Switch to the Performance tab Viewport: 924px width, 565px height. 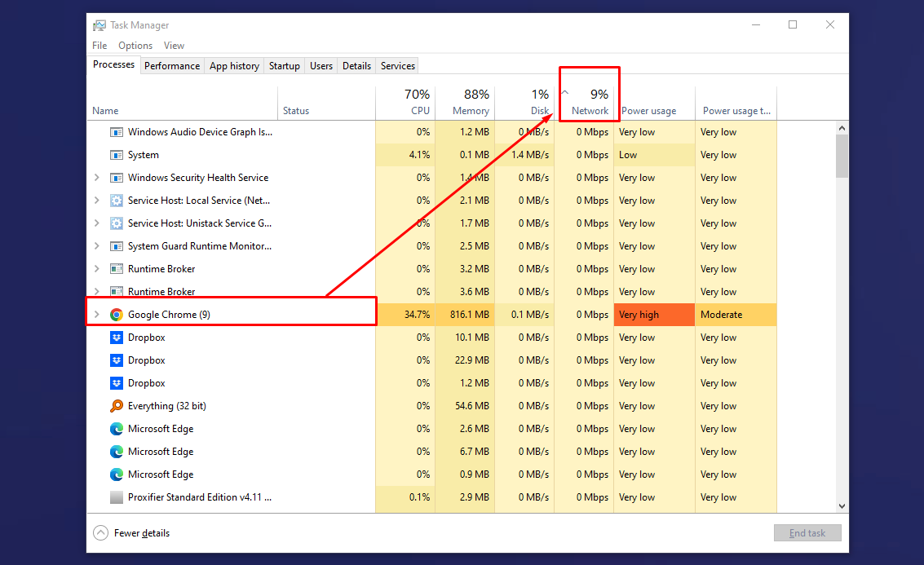[171, 66]
